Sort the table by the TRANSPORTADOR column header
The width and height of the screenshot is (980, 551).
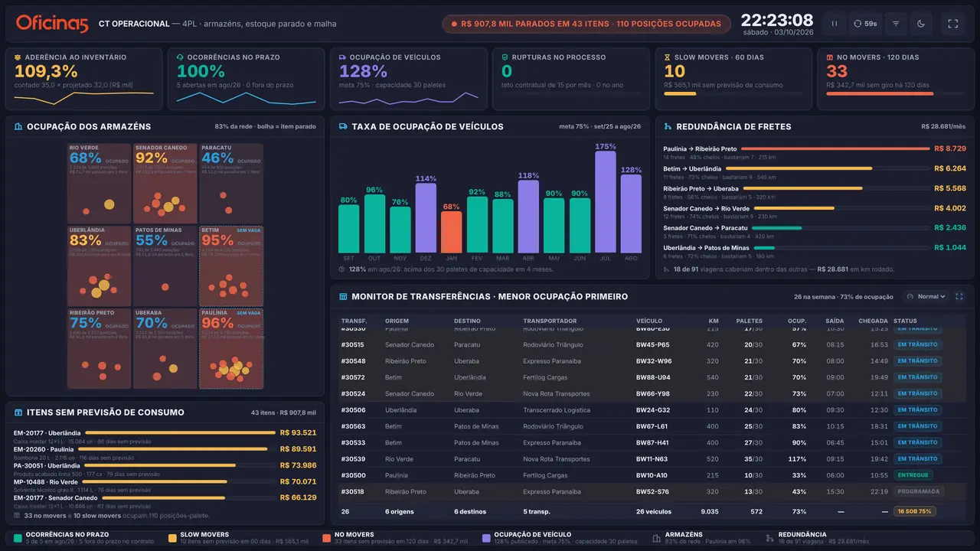(x=550, y=321)
